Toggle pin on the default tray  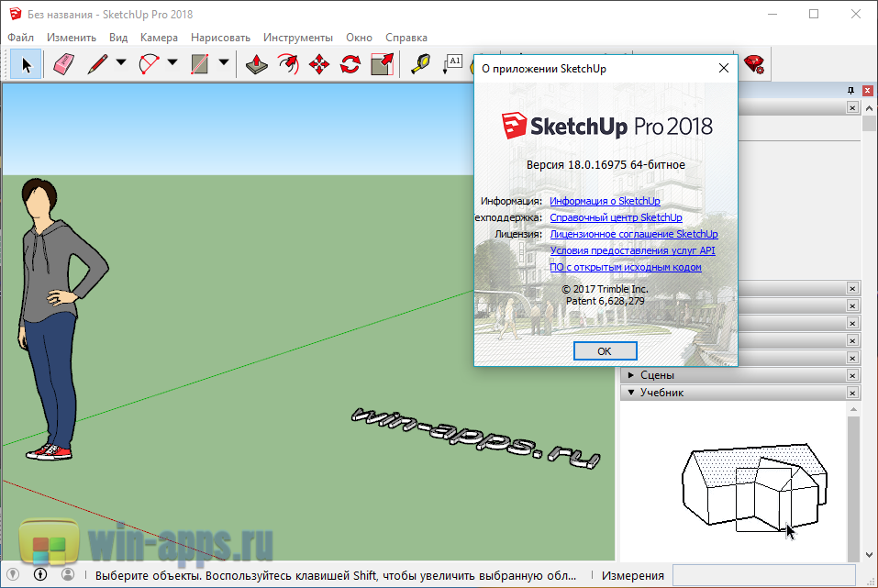tap(850, 90)
